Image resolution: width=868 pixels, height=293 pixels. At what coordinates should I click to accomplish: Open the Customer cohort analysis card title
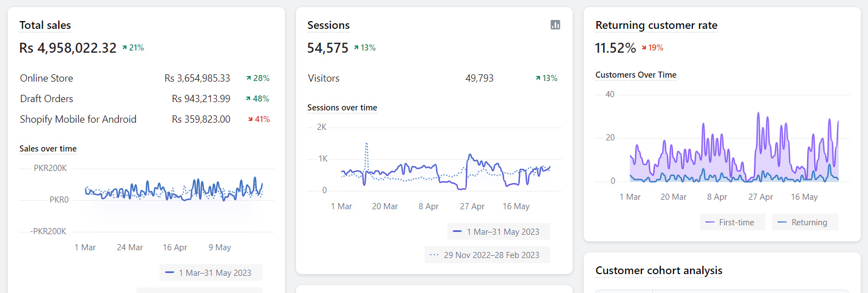(658, 270)
